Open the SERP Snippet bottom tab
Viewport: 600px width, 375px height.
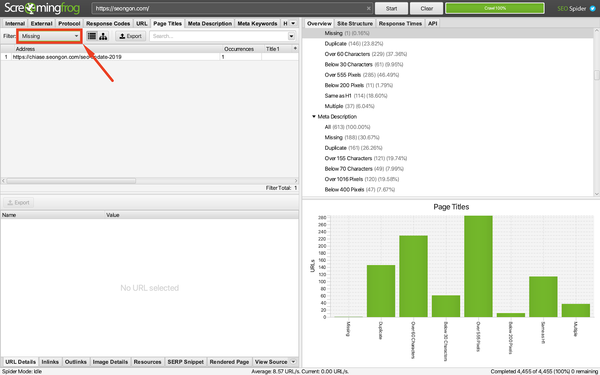(x=186, y=362)
